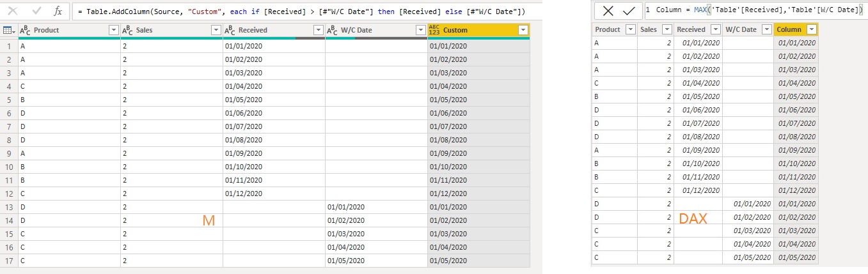Change the W/C Date column type icon

click(333, 31)
